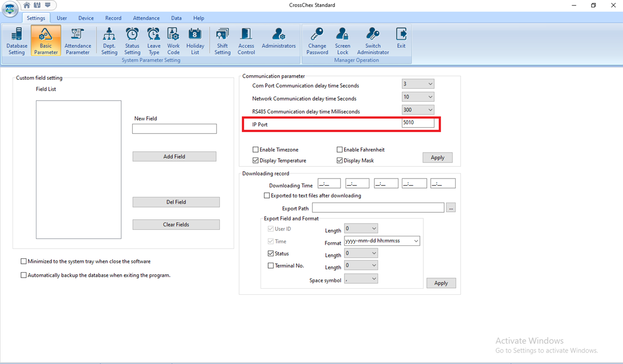The height and width of the screenshot is (364, 623).
Task: Switch to the Settings tab
Action: click(36, 18)
